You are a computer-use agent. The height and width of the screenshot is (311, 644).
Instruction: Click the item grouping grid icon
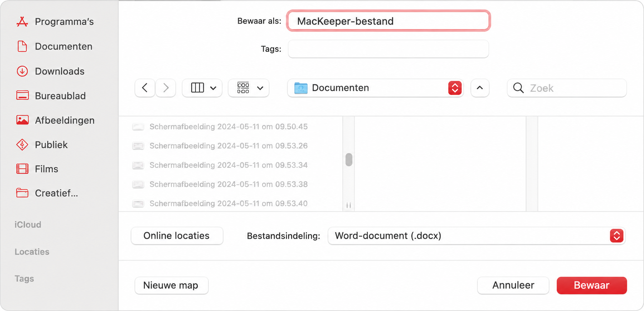point(243,88)
